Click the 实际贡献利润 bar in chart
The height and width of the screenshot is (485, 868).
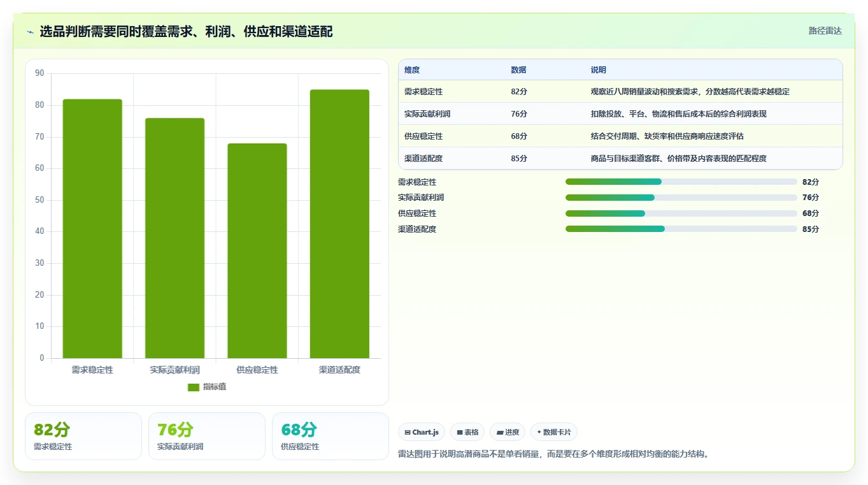coord(174,238)
